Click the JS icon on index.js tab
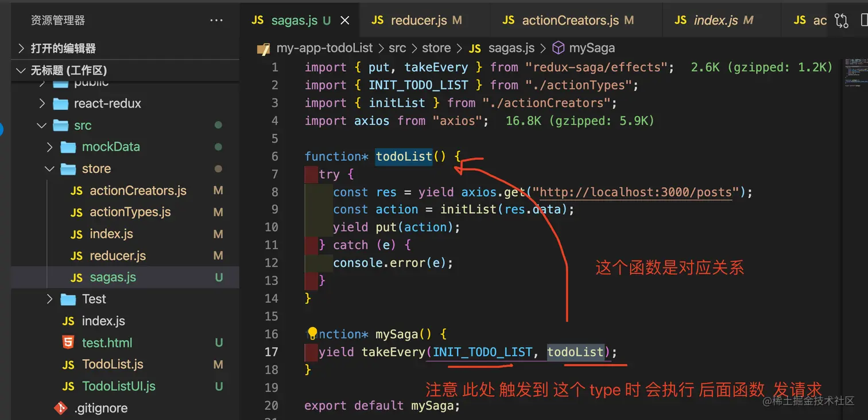868x420 pixels. (x=680, y=20)
